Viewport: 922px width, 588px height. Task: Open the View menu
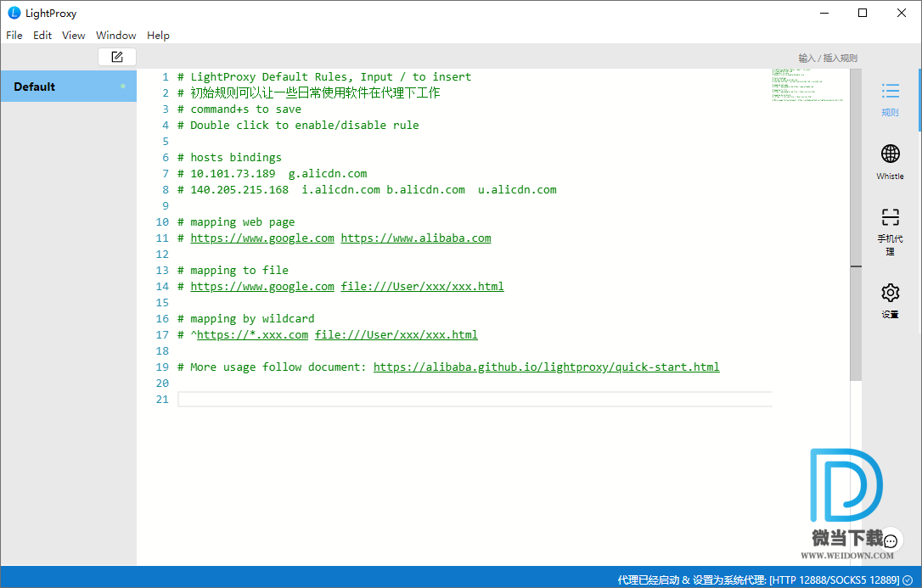(74, 36)
